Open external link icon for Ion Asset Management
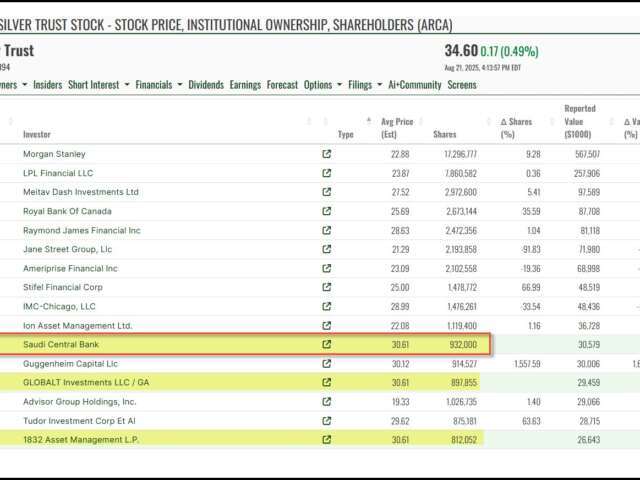This screenshot has width=640, height=480. coord(327,325)
